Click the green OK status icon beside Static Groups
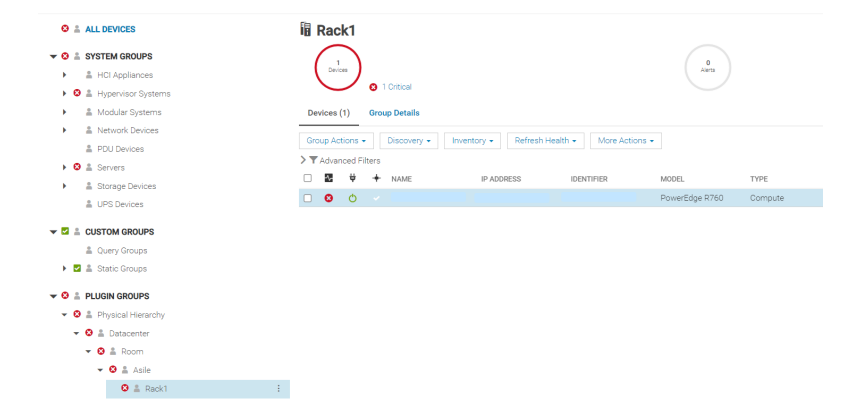Screen dimensions: 856x419 [77, 268]
